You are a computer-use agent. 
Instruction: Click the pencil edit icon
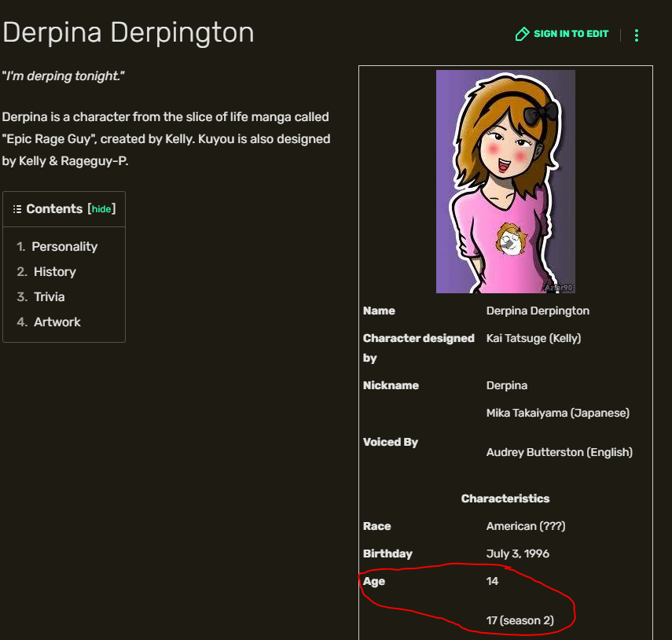tap(522, 34)
